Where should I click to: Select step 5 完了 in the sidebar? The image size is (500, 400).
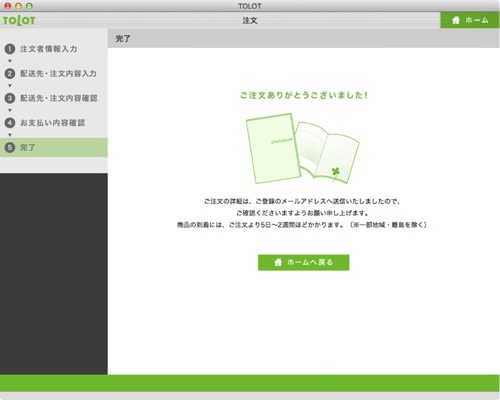[x=54, y=147]
